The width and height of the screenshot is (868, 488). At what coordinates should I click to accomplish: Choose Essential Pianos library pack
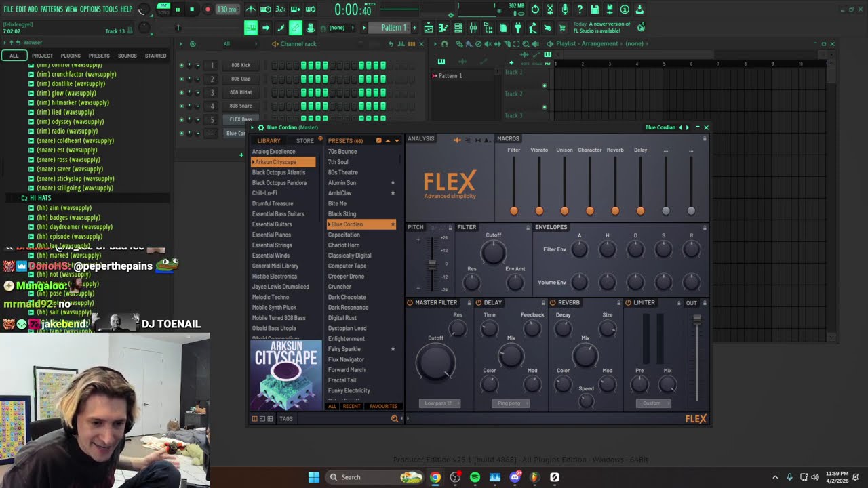coord(271,235)
